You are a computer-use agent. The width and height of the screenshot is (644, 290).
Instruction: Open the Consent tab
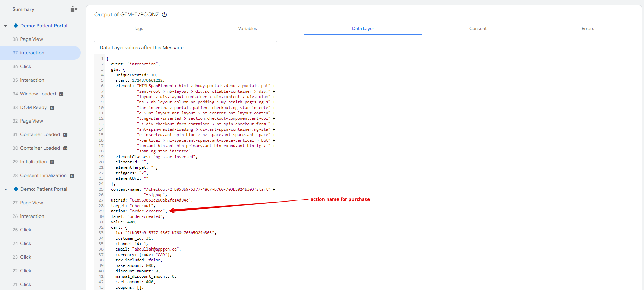click(478, 29)
